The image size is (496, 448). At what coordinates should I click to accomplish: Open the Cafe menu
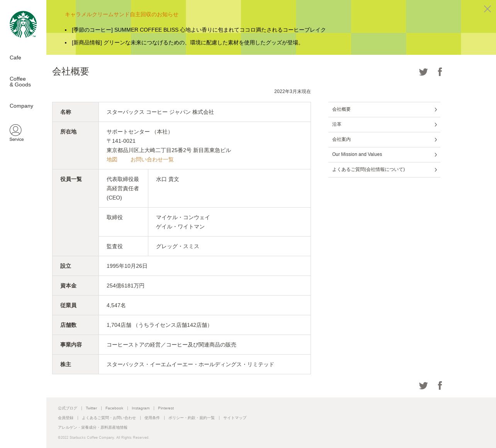click(15, 57)
